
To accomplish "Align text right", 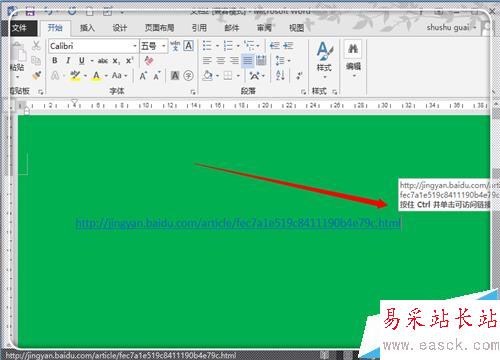I will (234, 61).
